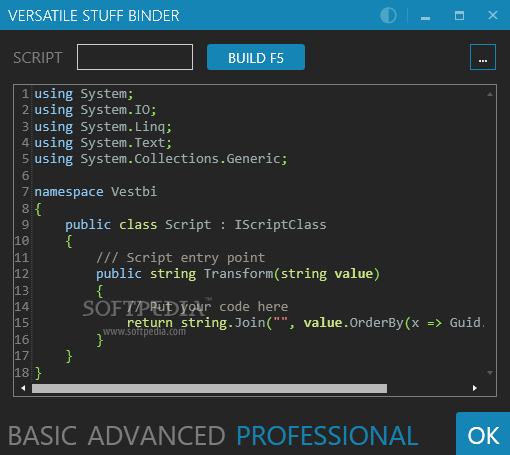Click the '/// Script entry point' comment
The width and height of the screenshot is (510, 455).
coord(180,257)
